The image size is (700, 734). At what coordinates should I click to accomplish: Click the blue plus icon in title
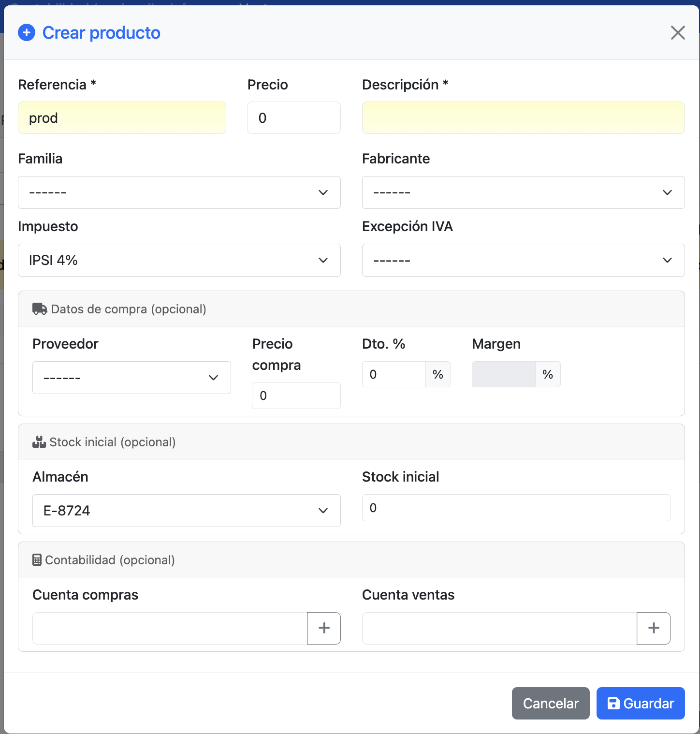click(x=27, y=33)
